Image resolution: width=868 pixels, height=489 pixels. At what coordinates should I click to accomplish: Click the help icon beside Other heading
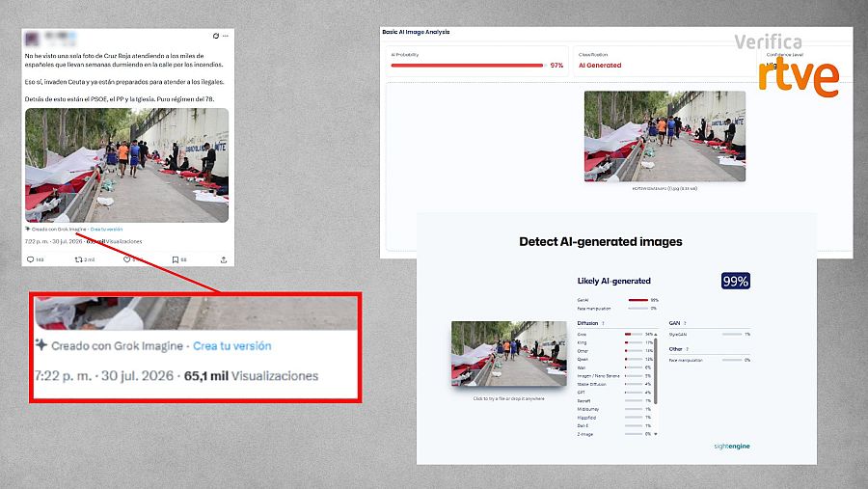click(687, 349)
